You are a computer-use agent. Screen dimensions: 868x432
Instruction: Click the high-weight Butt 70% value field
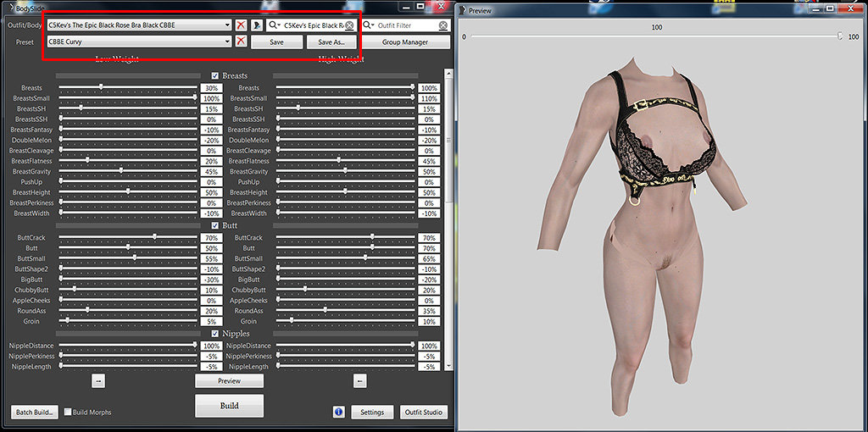[x=429, y=248]
